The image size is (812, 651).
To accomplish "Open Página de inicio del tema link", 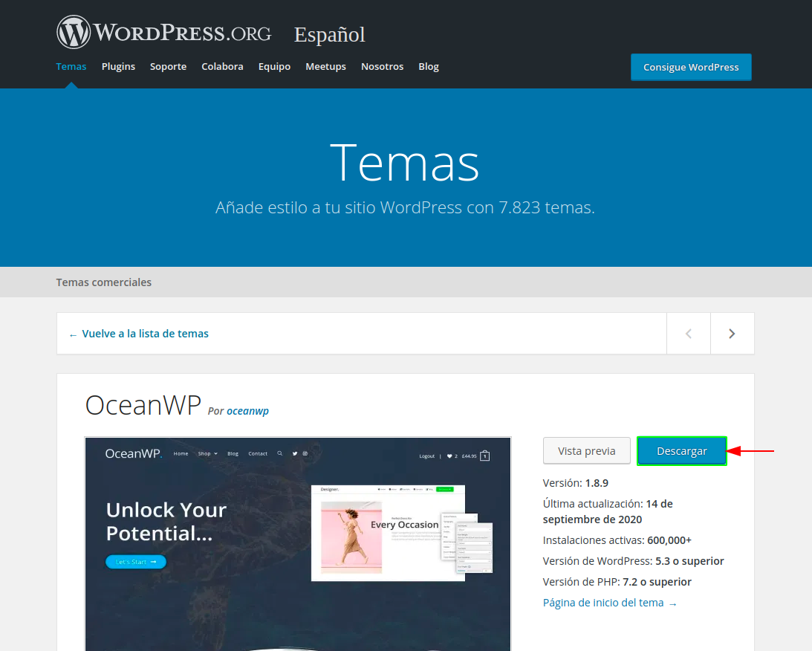I will (x=609, y=603).
